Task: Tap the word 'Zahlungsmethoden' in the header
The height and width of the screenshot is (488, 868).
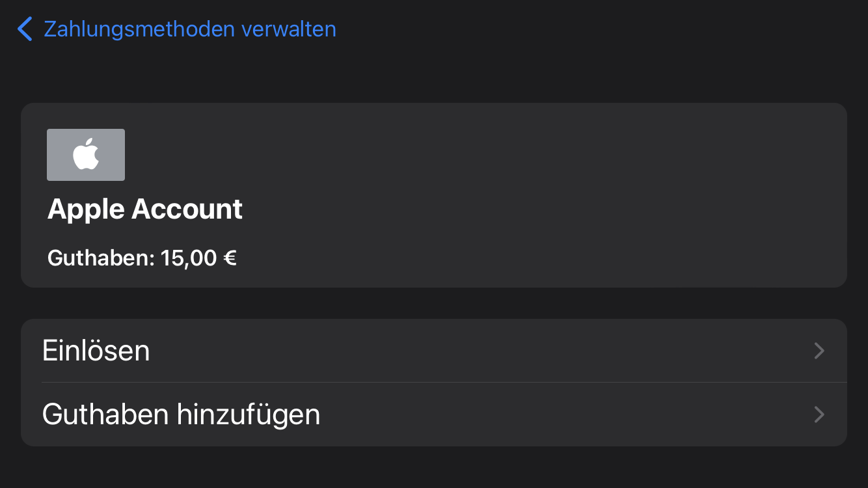Action: [139, 29]
